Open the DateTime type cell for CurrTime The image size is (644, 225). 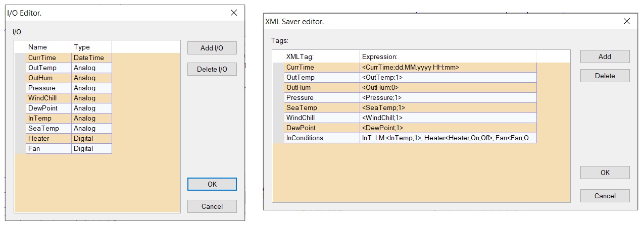tap(91, 58)
